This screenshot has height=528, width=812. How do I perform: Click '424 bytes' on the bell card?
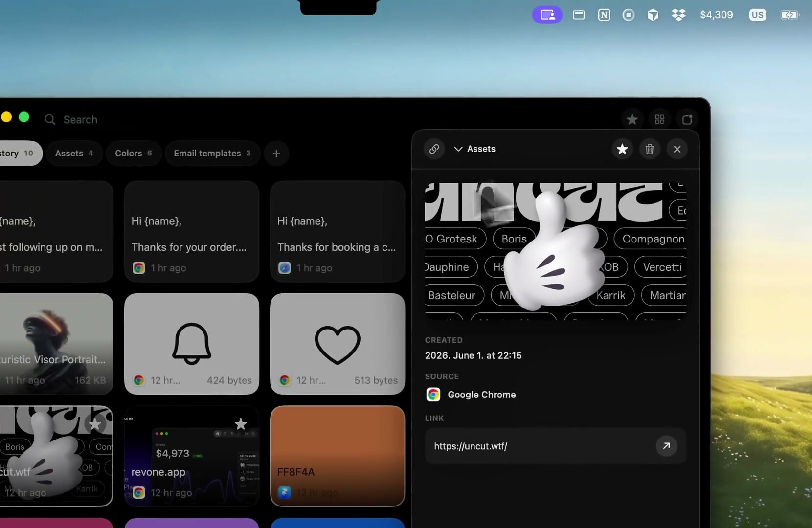tap(229, 380)
